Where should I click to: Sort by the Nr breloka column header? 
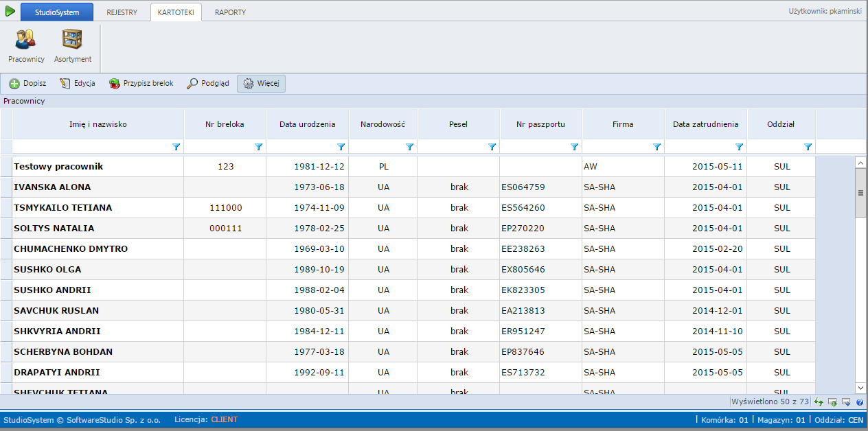click(x=225, y=124)
